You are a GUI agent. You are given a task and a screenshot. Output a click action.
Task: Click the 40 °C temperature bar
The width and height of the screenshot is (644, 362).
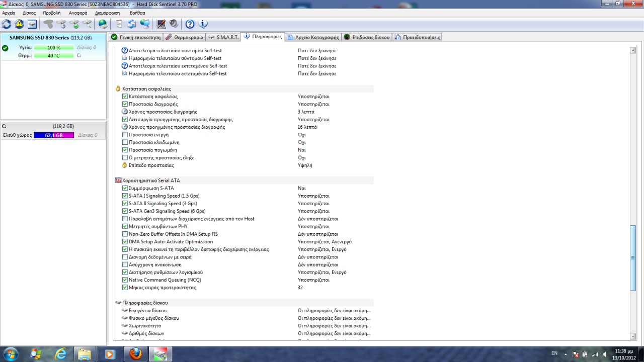(x=54, y=56)
